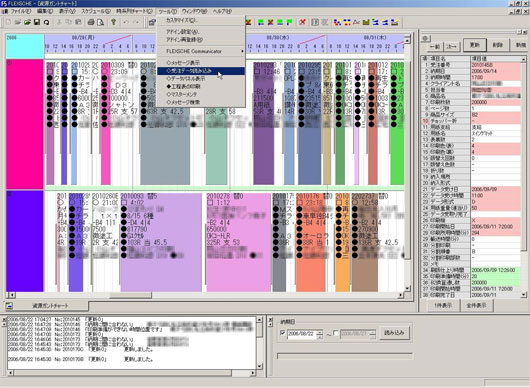This screenshot has height=388, width=530.
Task: Click the Help question mark icon
Action: pyautogui.click(x=114, y=22)
